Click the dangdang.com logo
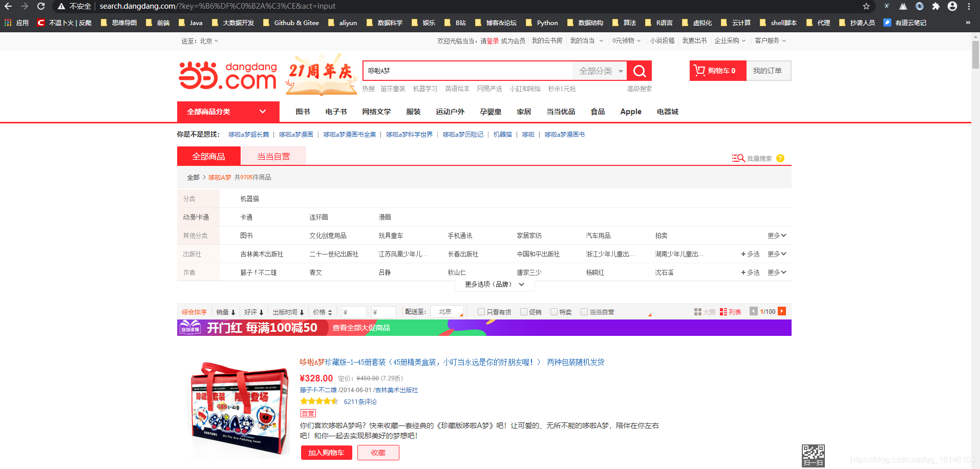Screen dimensions: 980x469 (228, 75)
